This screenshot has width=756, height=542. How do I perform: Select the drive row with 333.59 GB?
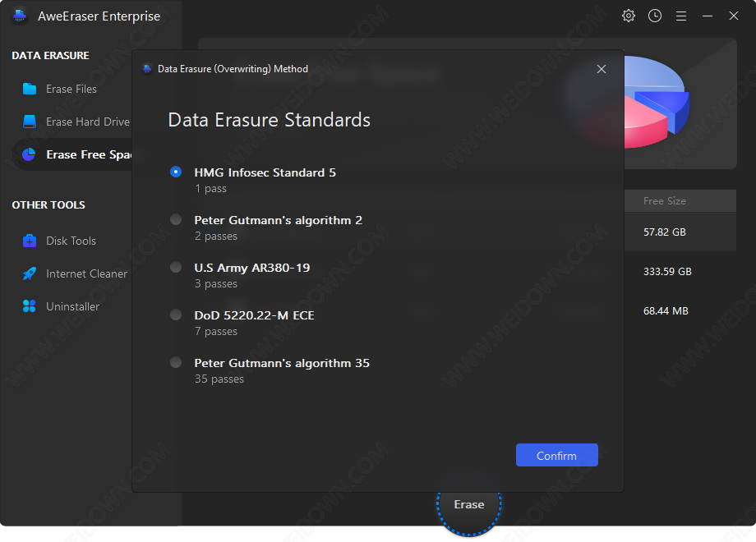[x=680, y=271]
